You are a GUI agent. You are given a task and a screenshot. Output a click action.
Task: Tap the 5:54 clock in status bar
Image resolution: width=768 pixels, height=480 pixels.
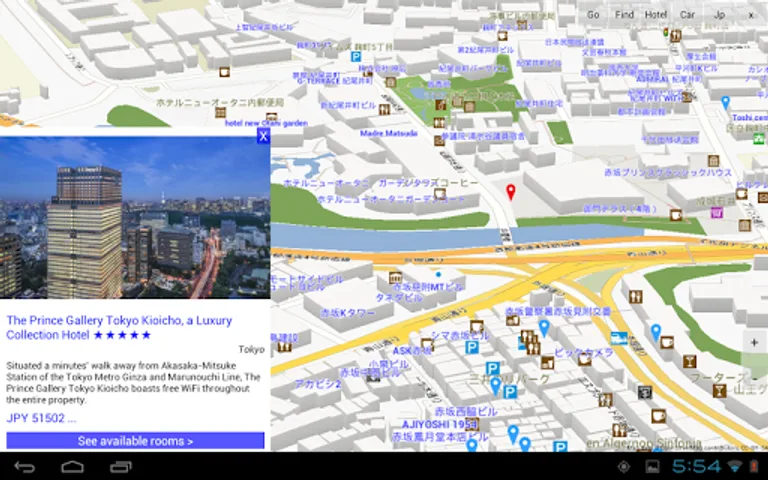(697, 466)
